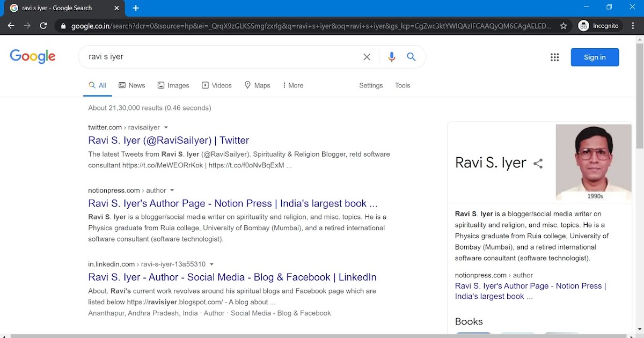Open a new browser tab
644x338 pixels.
click(136, 8)
